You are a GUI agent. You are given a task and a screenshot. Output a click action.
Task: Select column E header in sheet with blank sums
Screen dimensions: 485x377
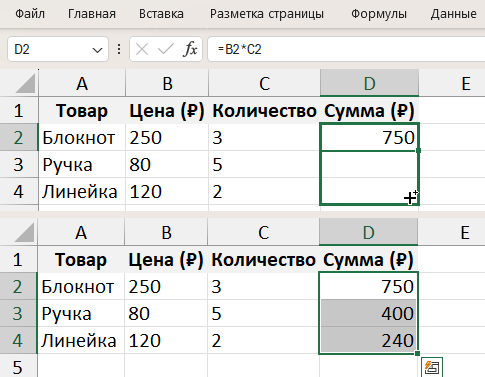click(452, 83)
